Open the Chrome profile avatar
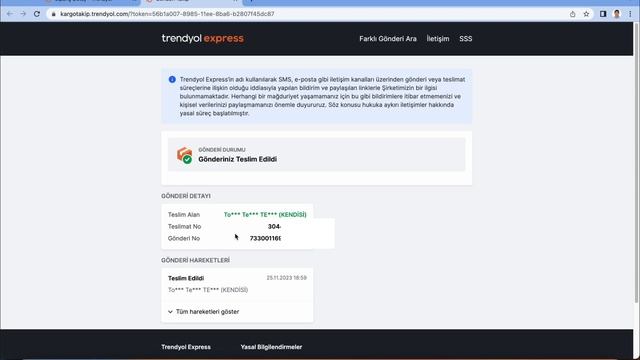640x360 pixels. click(617, 14)
